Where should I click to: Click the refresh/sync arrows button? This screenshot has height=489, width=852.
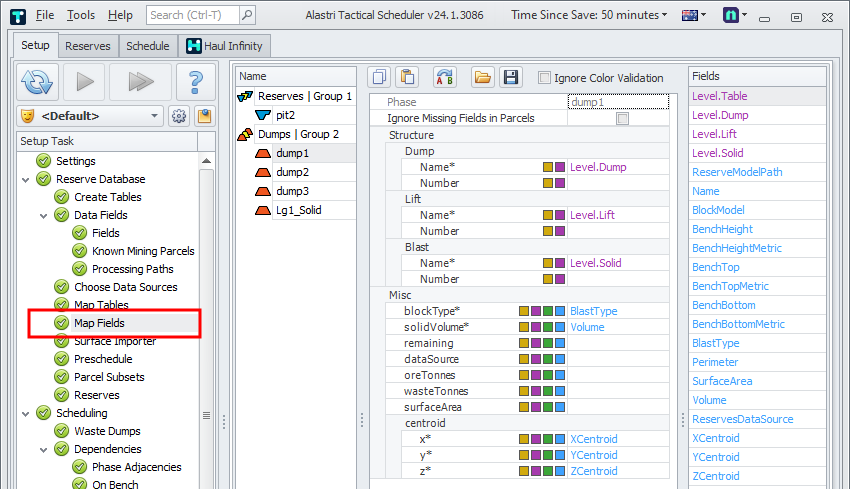pyautogui.click(x=37, y=82)
